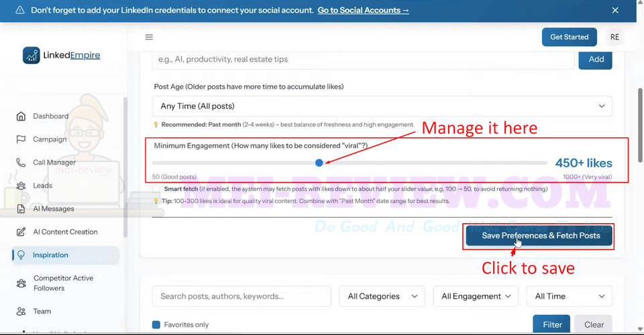644x335 pixels.
Task: Click the 'Recommended: Past month' hint text
Action: [288, 125]
